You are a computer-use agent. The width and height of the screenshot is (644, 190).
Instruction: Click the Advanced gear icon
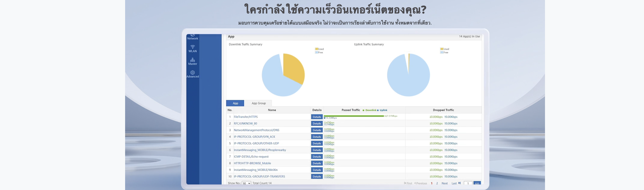(x=192, y=72)
